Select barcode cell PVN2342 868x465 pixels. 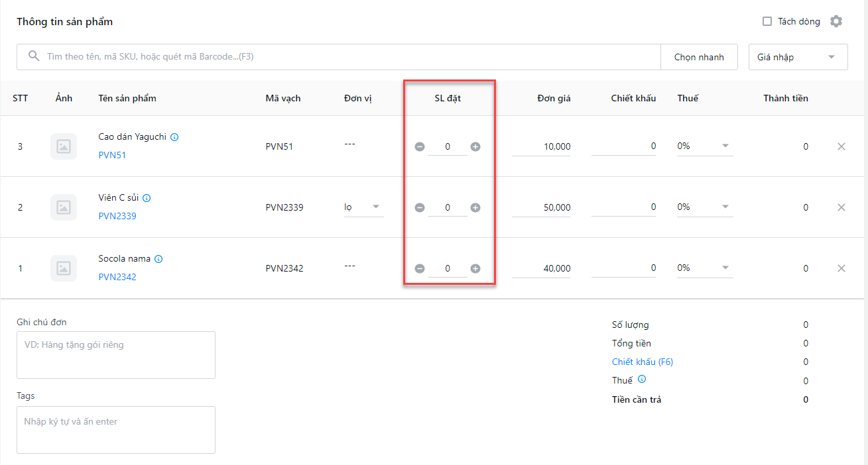coord(284,268)
